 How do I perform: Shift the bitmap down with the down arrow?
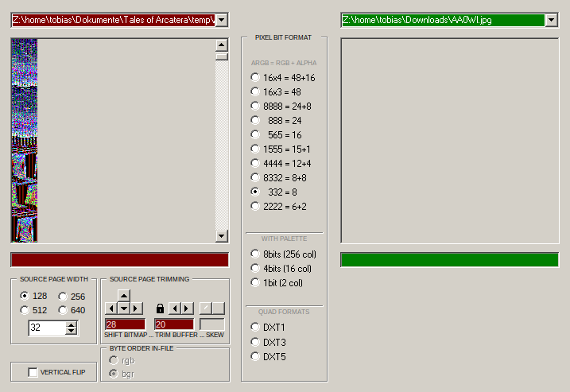pos(124,309)
